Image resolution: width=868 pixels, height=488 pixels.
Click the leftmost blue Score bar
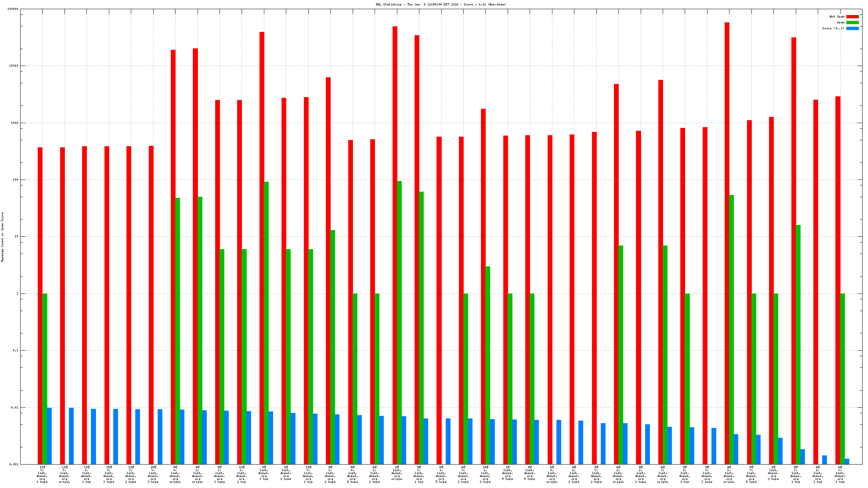[x=49, y=436]
